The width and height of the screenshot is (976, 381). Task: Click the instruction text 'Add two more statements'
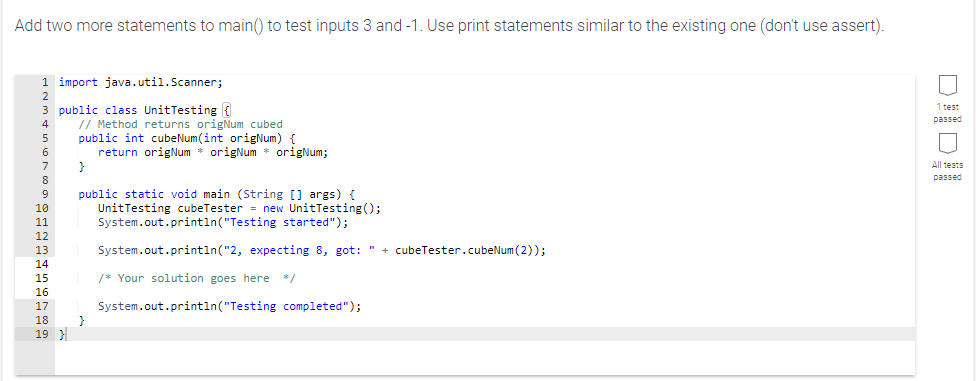pyautogui.click(x=448, y=26)
